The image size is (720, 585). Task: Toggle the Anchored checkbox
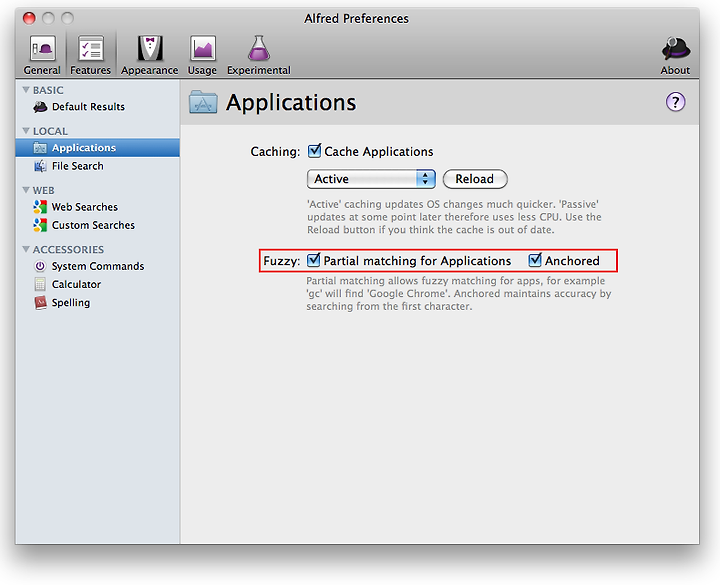[535, 260]
